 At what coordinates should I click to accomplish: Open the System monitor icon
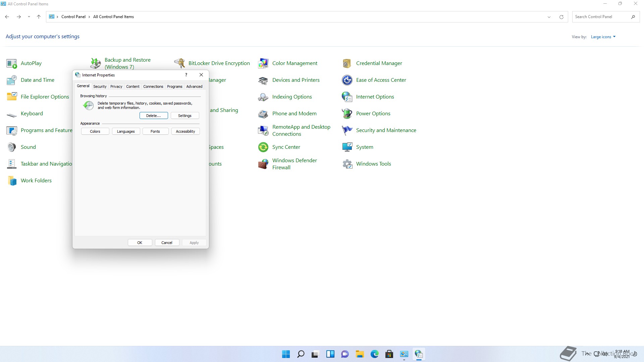point(347,147)
